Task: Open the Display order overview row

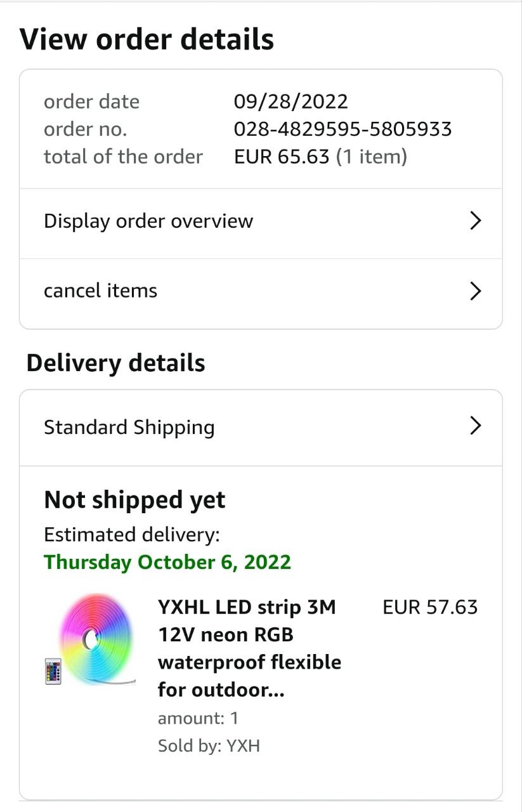Action: tap(148, 221)
